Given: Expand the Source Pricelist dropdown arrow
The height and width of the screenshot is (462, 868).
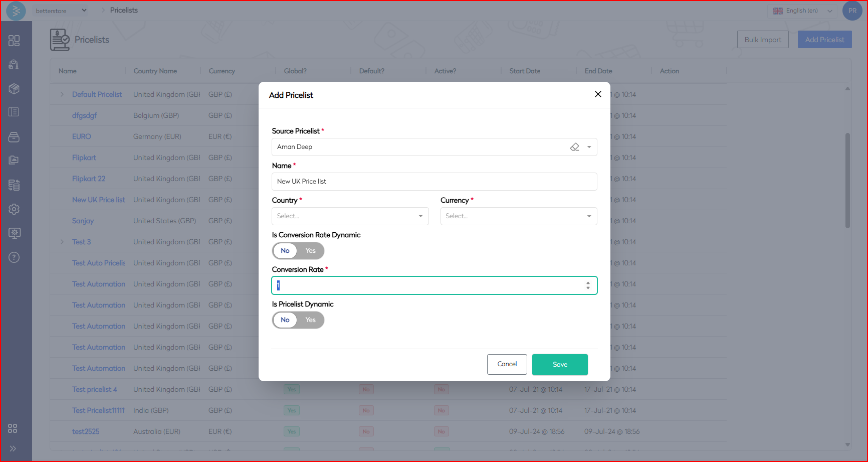Looking at the screenshot, I should click(589, 147).
